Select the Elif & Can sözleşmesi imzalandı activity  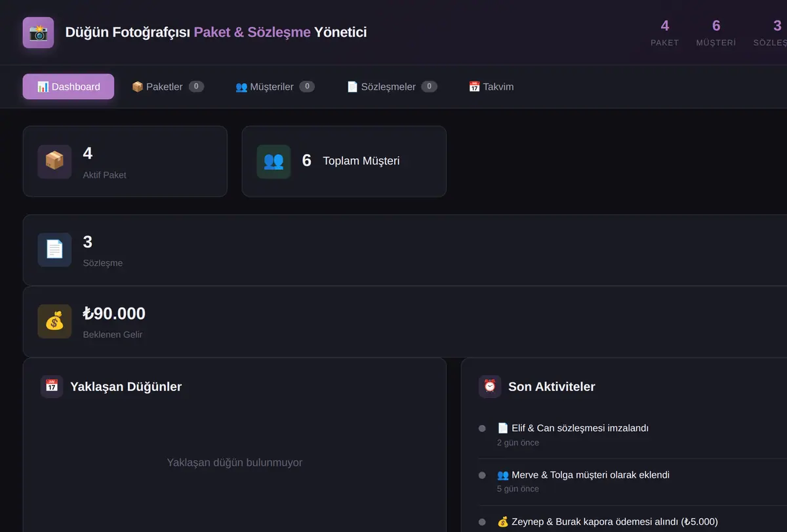coord(573,428)
